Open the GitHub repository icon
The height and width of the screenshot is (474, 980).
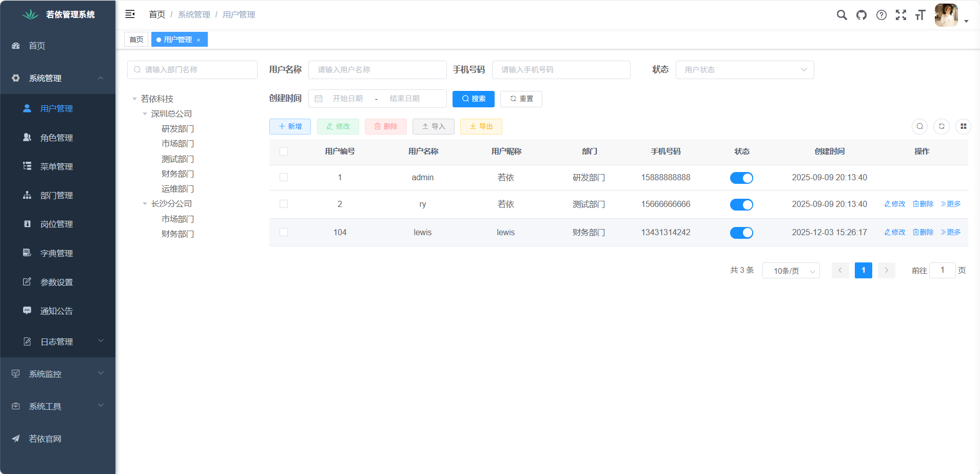point(861,15)
